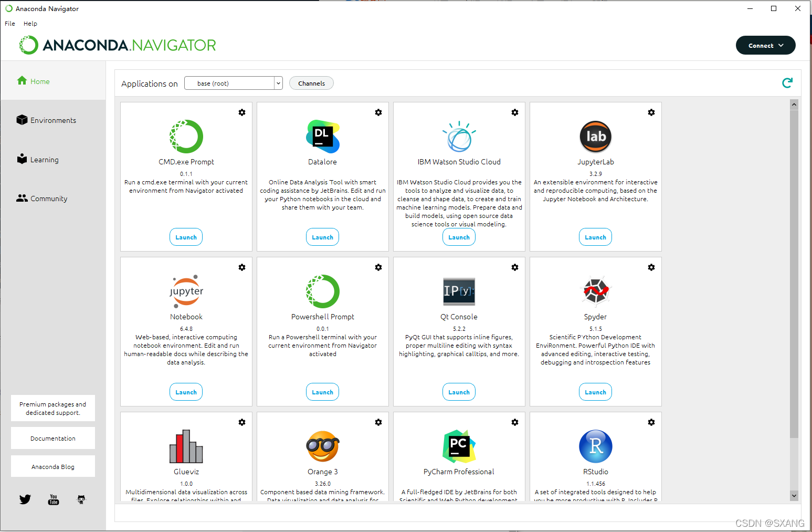Open the Anaconda Blog link
Image resolution: width=812 pixels, height=532 pixels.
pyautogui.click(x=53, y=466)
